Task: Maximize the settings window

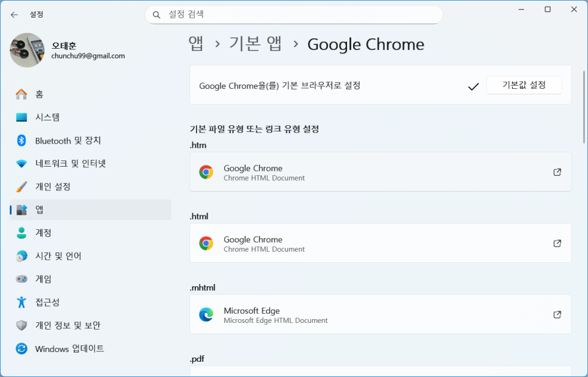Action: 547,9
